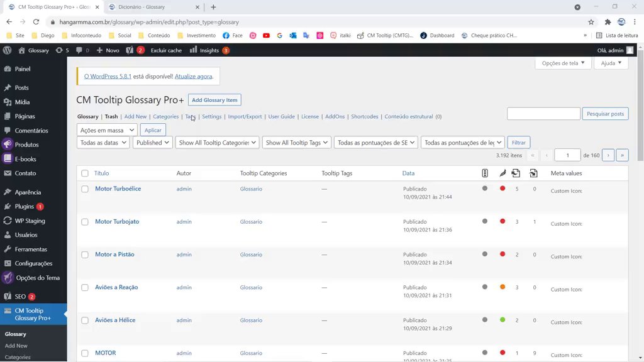
Task: Open Todas as pontuações de legibilidade dropdown
Action: [463, 143]
